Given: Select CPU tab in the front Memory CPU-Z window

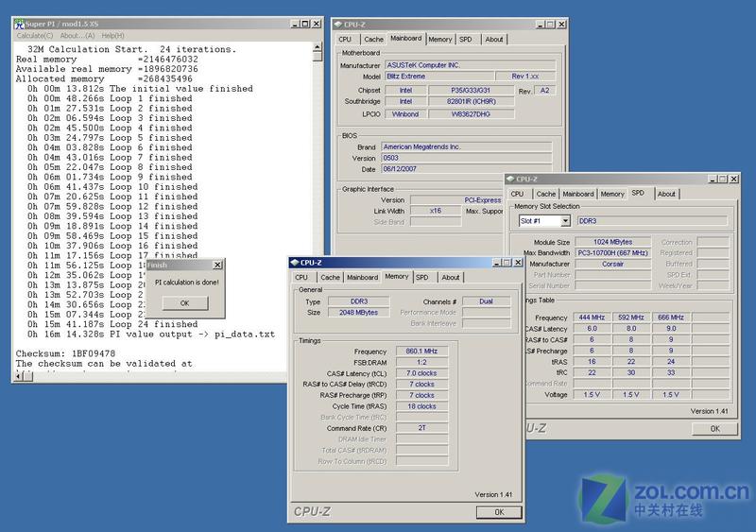Looking at the screenshot, I should click(301, 277).
